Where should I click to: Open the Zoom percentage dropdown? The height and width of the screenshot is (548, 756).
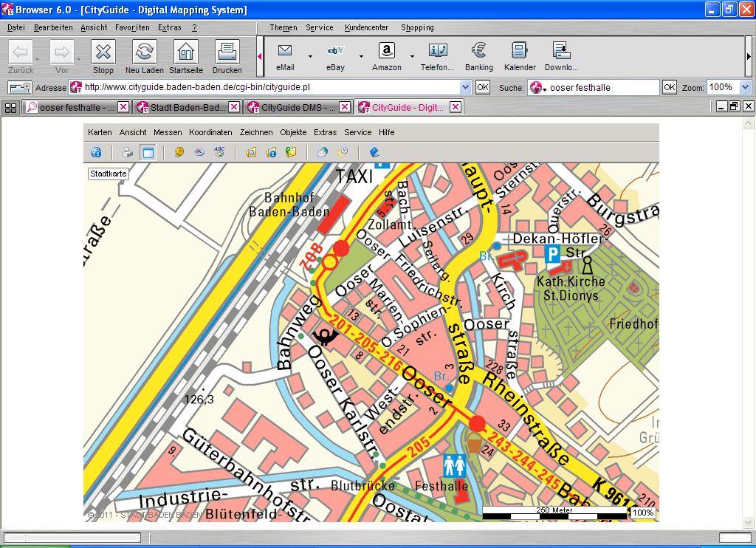click(744, 87)
